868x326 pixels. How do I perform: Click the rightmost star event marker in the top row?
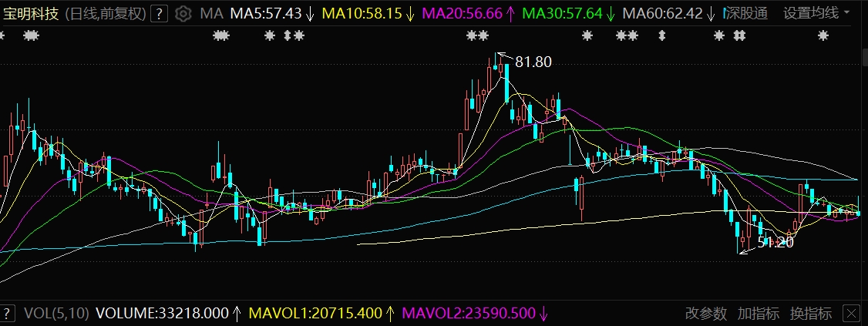pos(823,35)
